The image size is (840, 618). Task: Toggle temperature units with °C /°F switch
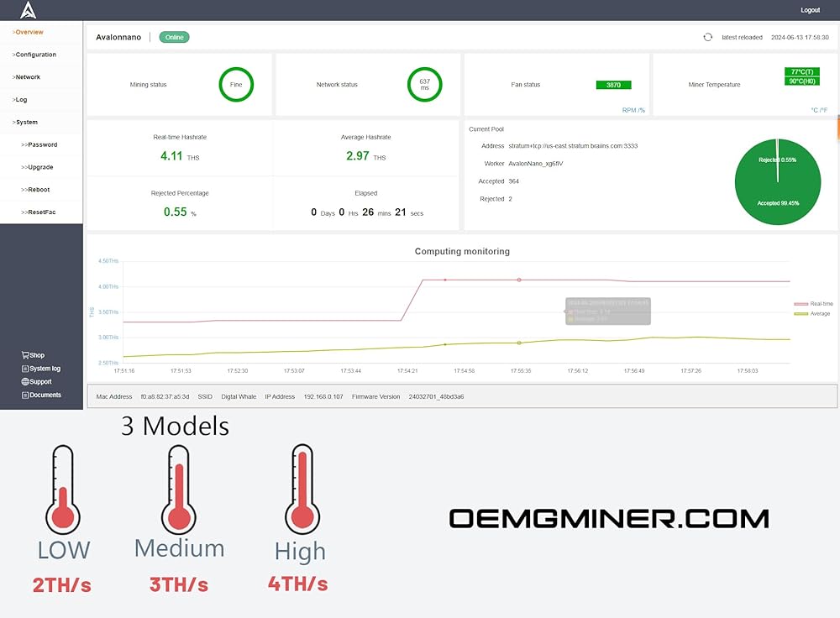(821, 110)
